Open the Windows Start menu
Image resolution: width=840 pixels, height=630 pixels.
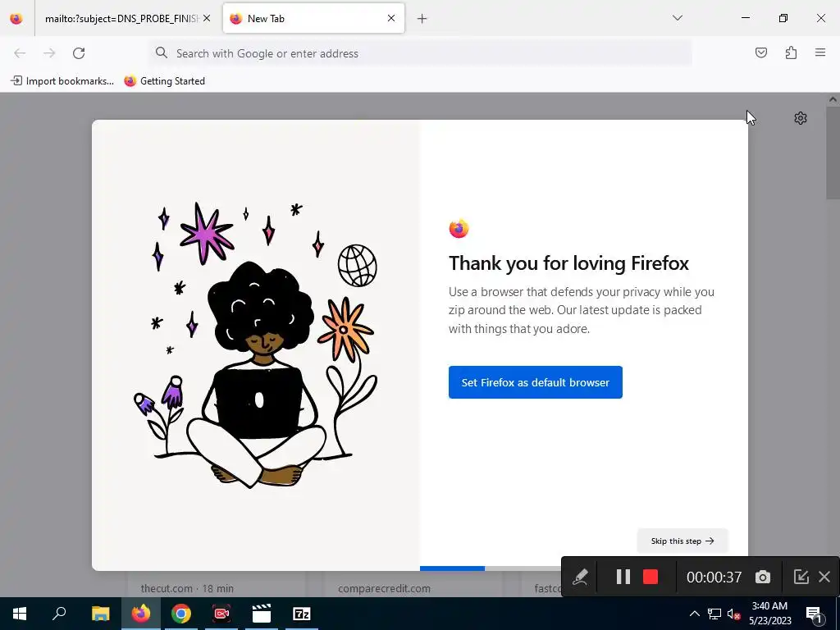pyautogui.click(x=20, y=614)
